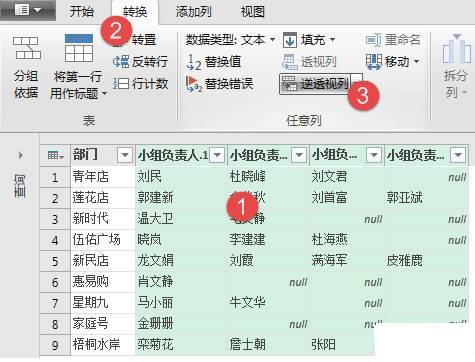Click the 替换值 replace values icon
The height and width of the screenshot is (362, 475).
click(194, 62)
